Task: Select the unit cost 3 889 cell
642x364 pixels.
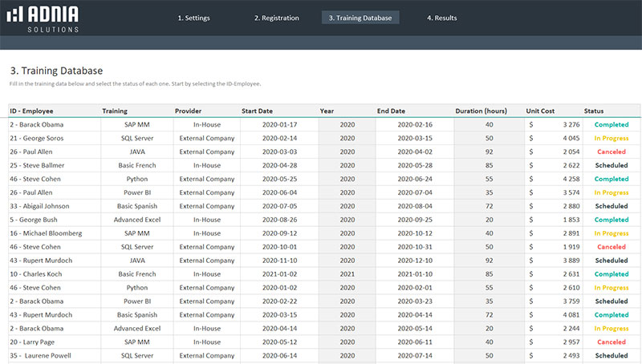Action: pos(554,261)
